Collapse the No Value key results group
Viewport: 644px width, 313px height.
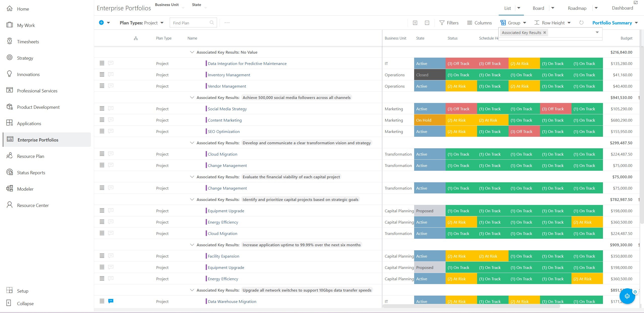(x=192, y=52)
